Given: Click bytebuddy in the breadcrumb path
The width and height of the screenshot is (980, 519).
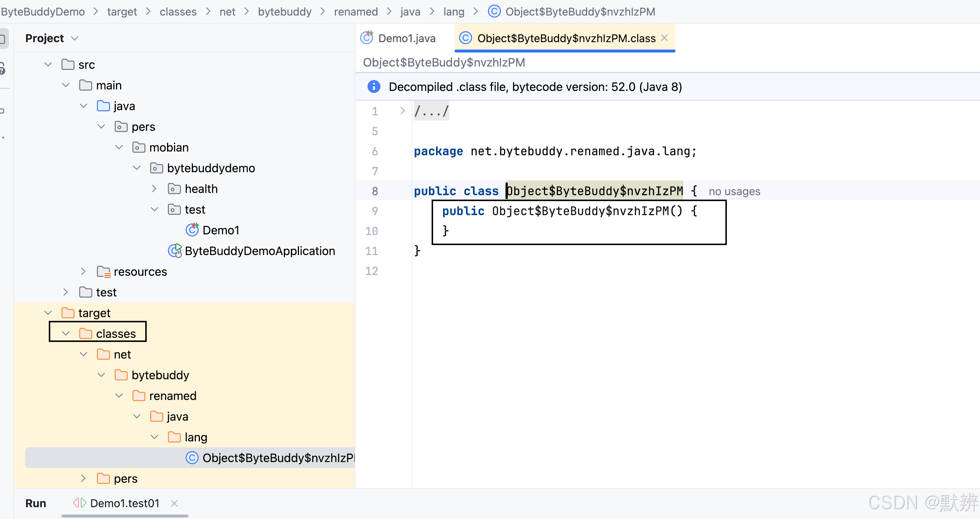Looking at the screenshot, I should click(284, 11).
